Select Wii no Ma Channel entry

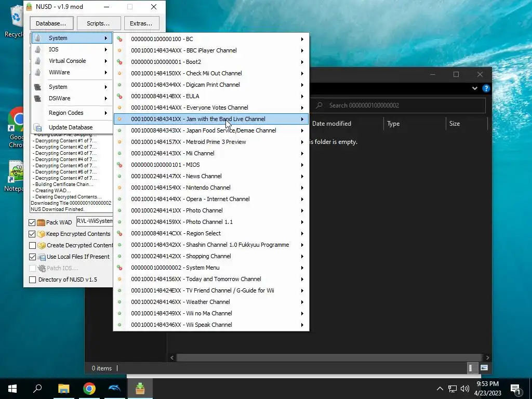pos(211,313)
